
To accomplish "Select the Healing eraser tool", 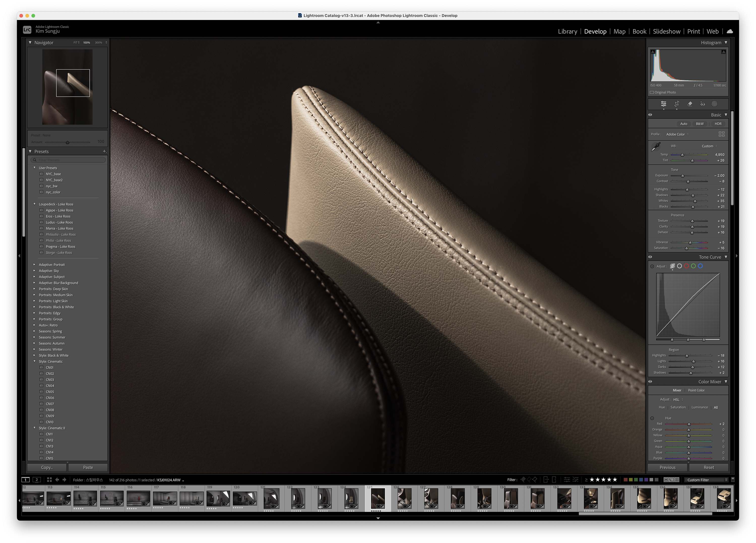I will pyautogui.click(x=690, y=104).
